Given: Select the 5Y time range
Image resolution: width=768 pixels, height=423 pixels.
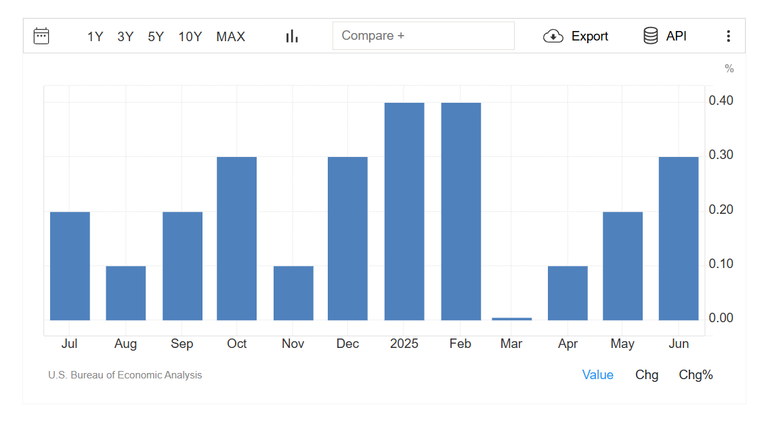Looking at the screenshot, I should coord(156,37).
